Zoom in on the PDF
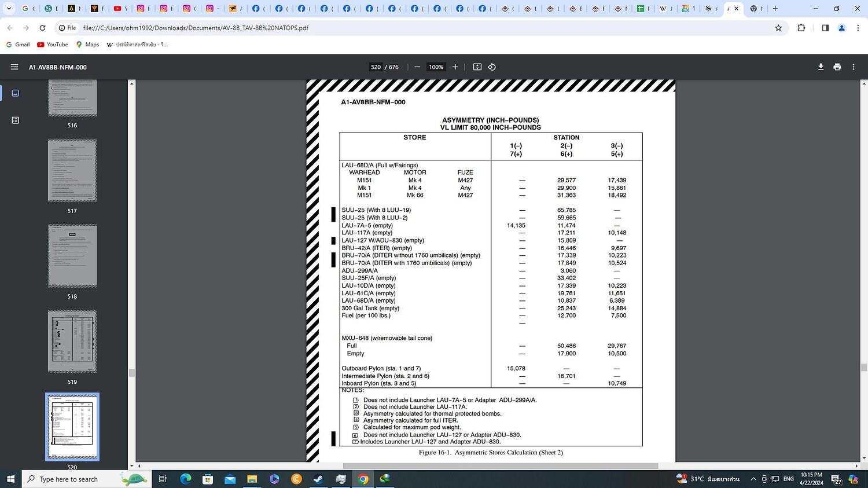The height and width of the screenshot is (488, 868). tap(455, 67)
